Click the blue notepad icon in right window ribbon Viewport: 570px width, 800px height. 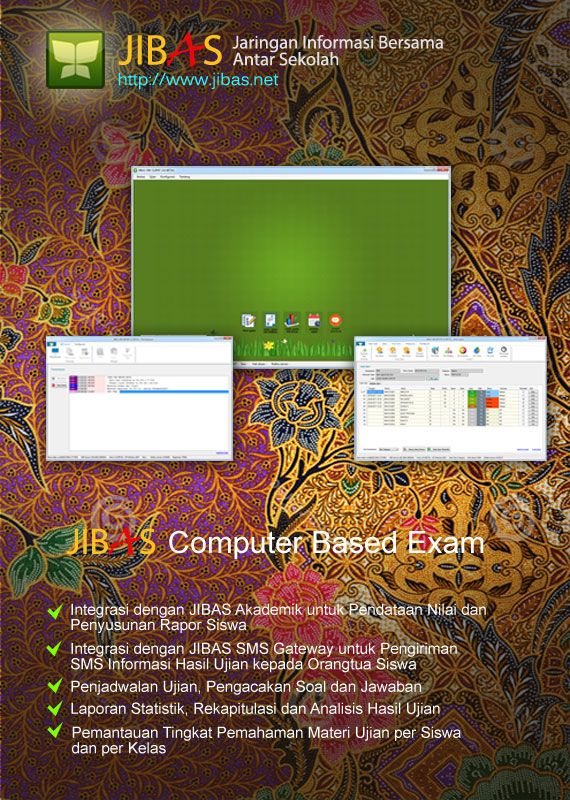pyautogui.click(x=490, y=351)
